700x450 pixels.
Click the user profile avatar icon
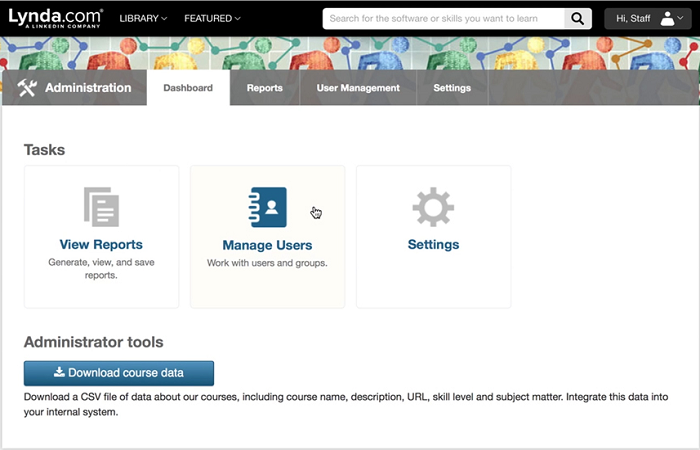point(668,18)
